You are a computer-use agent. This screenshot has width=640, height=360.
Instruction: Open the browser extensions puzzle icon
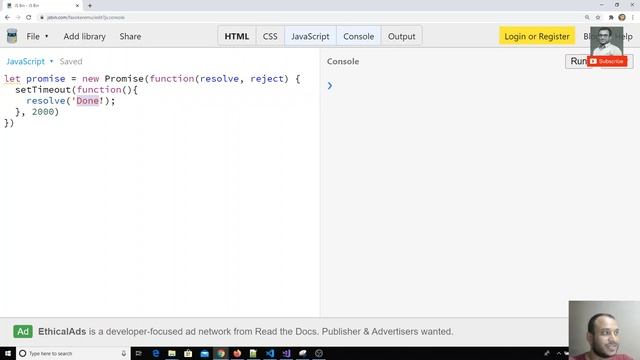tap(611, 18)
